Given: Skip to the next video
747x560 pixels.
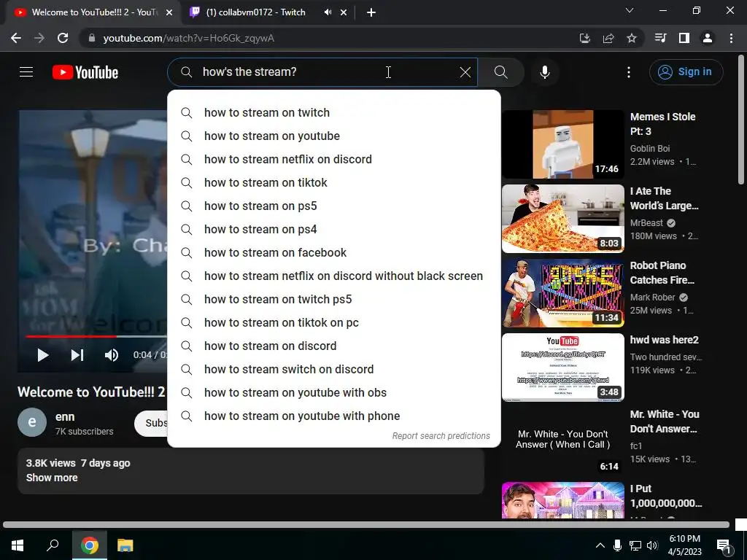Looking at the screenshot, I should point(77,355).
